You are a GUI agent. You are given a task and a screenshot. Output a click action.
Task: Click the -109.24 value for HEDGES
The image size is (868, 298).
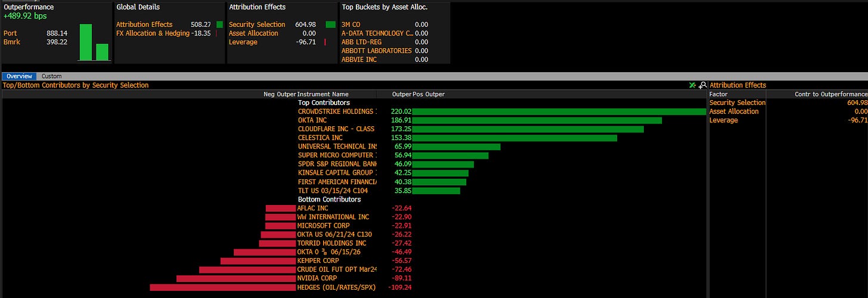[400, 287]
